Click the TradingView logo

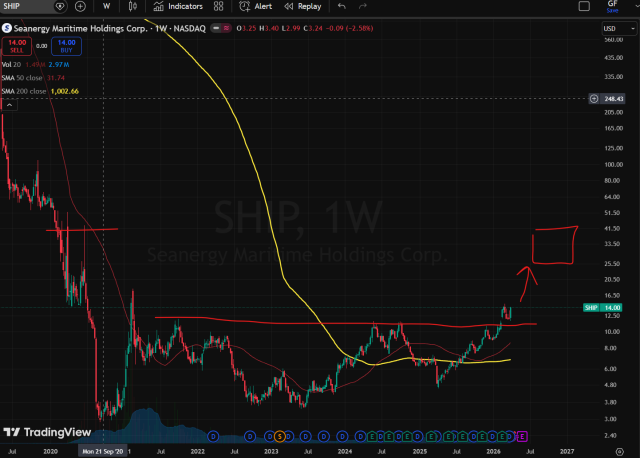pos(46,432)
